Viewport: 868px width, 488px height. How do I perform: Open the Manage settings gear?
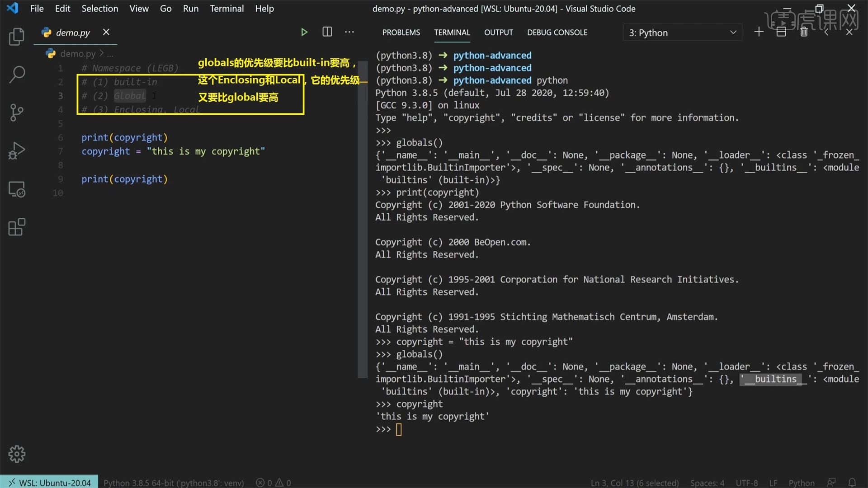pyautogui.click(x=17, y=454)
